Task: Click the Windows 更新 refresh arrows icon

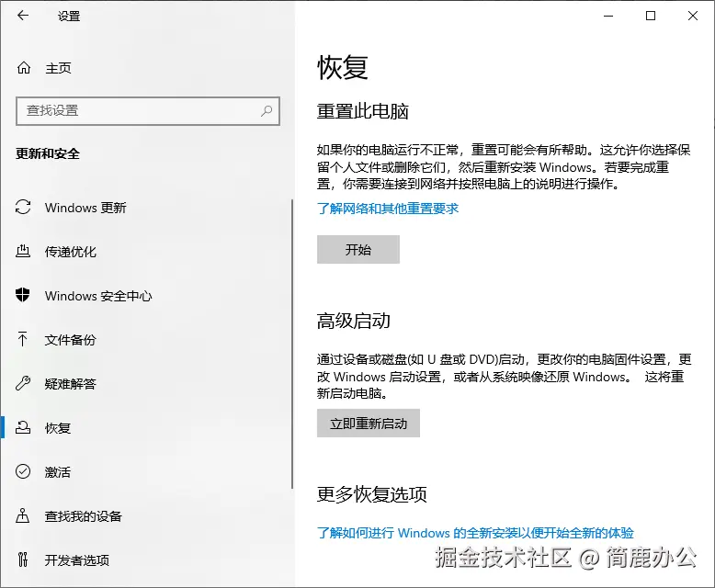Action: (x=23, y=207)
